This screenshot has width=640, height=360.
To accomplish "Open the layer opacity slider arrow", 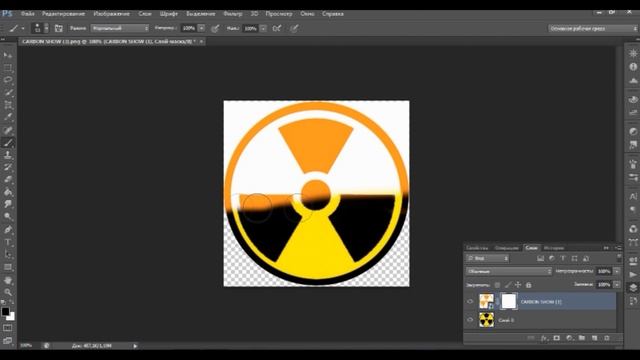I will 617,271.
